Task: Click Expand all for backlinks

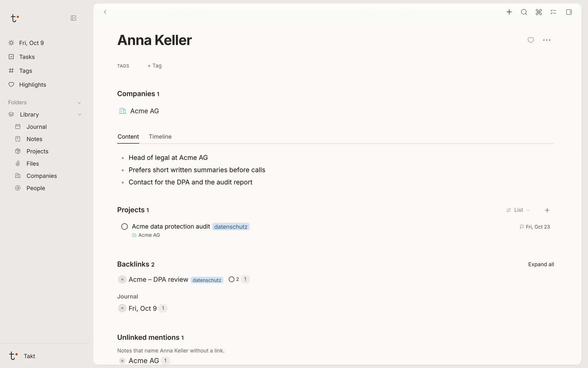Action: (541, 264)
